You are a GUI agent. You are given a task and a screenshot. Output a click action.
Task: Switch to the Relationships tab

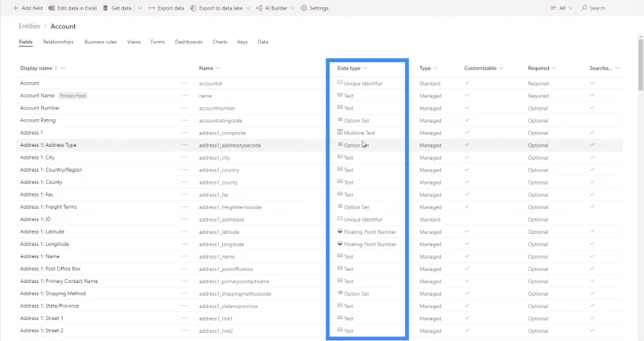tap(58, 42)
